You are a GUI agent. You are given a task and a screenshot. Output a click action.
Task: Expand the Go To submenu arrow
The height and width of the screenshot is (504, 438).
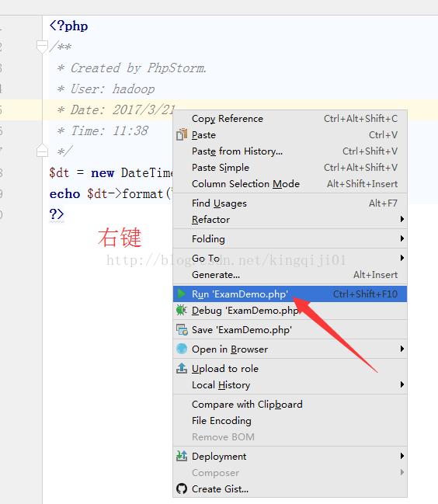(402, 258)
